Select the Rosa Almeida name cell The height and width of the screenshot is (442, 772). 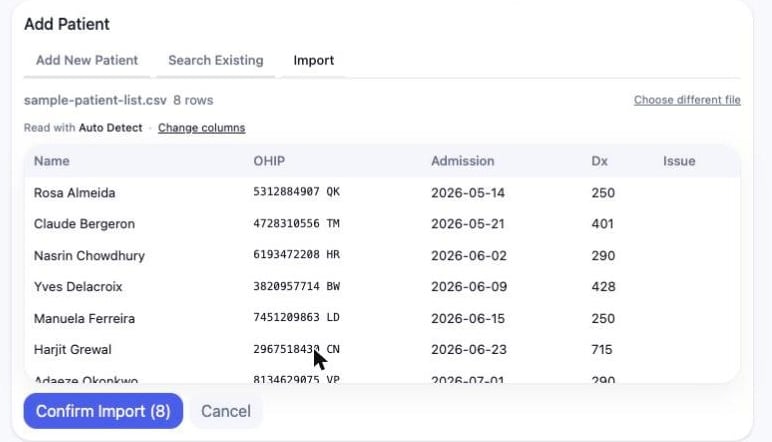point(74,192)
